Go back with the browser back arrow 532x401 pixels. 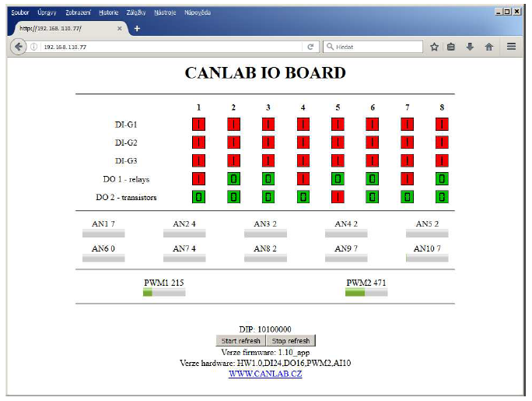coord(19,47)
